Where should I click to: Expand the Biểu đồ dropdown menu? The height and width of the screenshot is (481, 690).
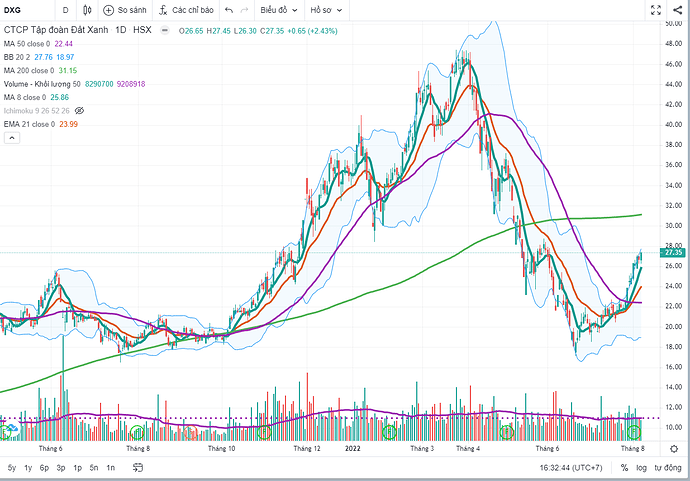tap(279, 10)
